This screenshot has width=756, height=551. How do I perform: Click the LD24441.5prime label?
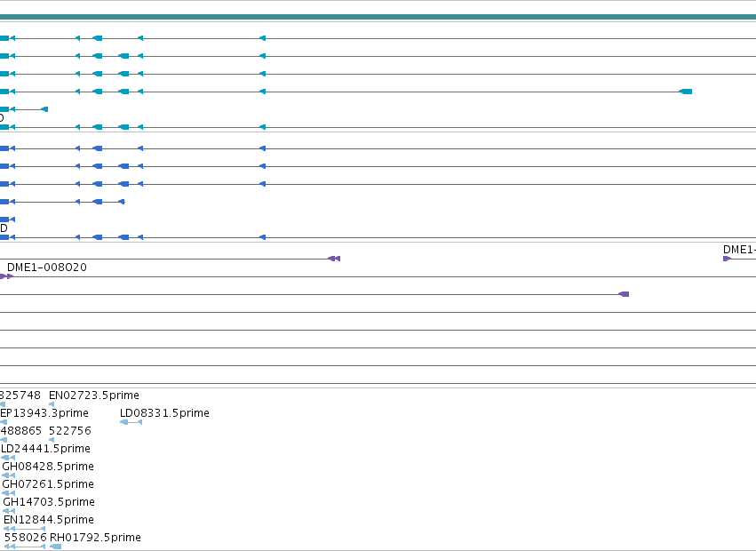[x=46, y=449]
